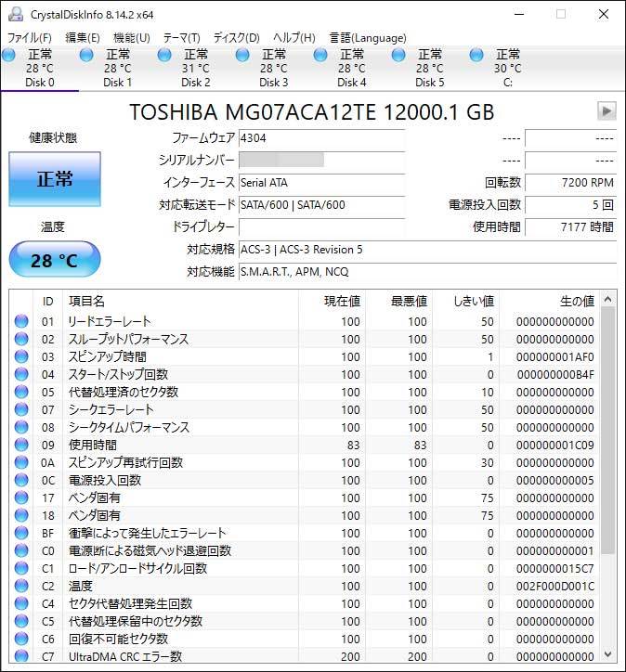The width and height of the screenshot is (626, 672).
Task: Switch to Disk 5 tab
Action: pyautogui.click(x=430, y=68)
